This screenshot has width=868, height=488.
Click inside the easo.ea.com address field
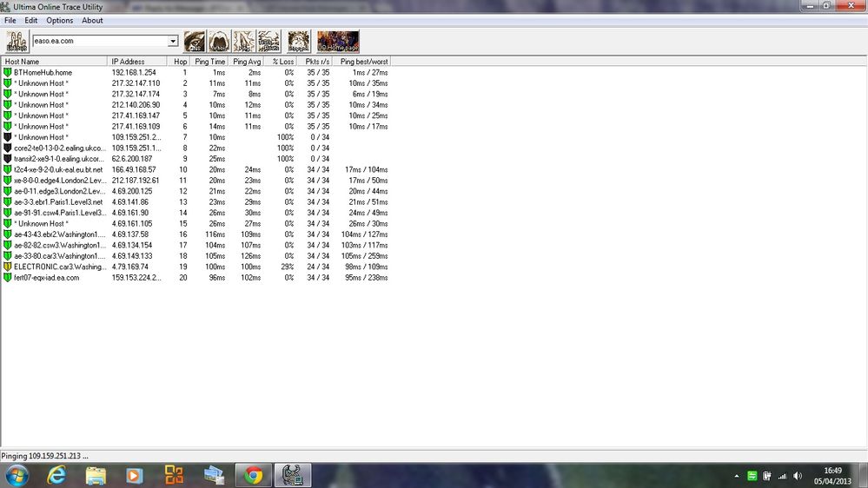(x=100, y=41)
